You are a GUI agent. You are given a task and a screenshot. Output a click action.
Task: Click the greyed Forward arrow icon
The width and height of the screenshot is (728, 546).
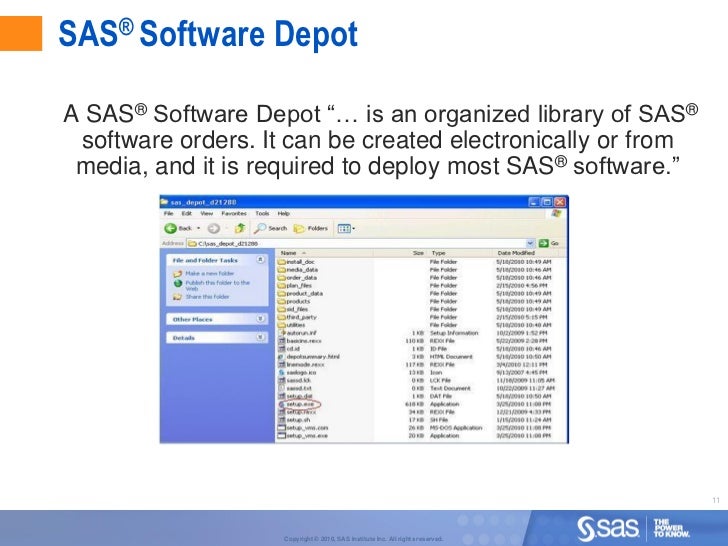tap(213, 228)
